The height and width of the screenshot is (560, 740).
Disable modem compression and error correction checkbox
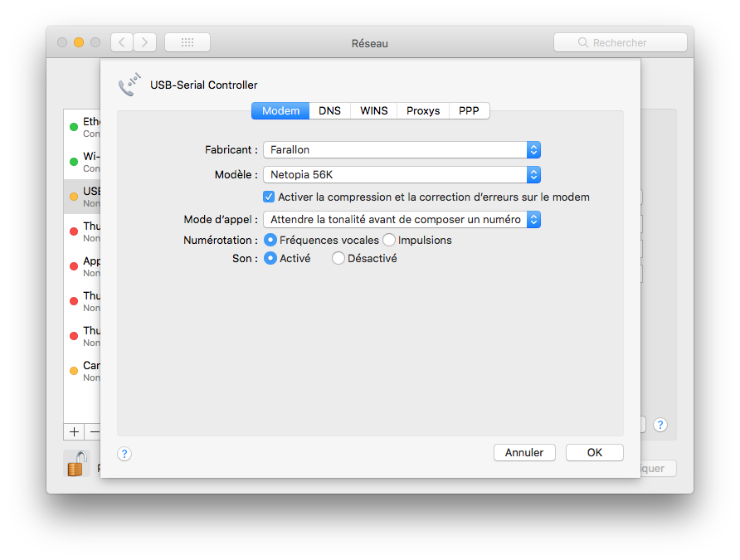pyautogui.click(x=269, y=197)
